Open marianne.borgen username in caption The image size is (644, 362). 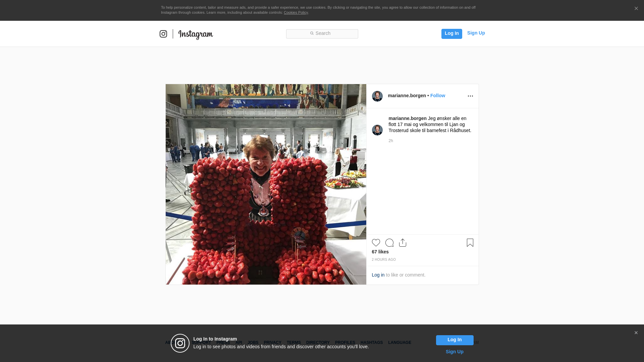[x=408, y=118]
